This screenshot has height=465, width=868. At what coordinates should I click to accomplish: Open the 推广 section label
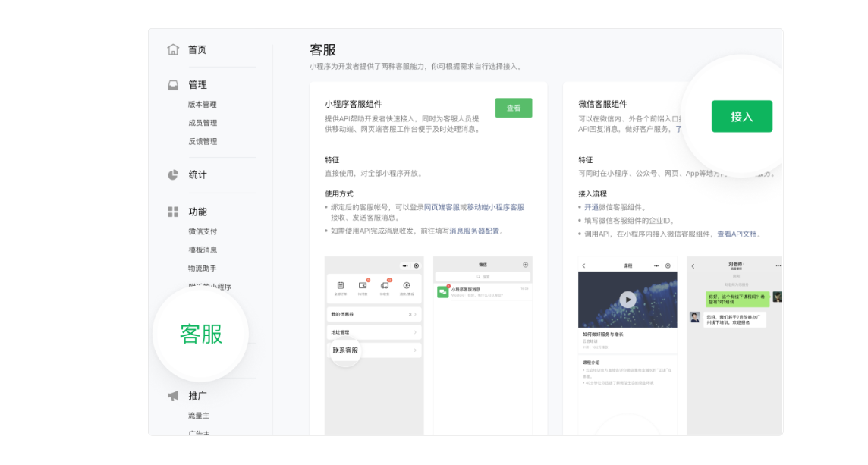[x=197, y=396]
